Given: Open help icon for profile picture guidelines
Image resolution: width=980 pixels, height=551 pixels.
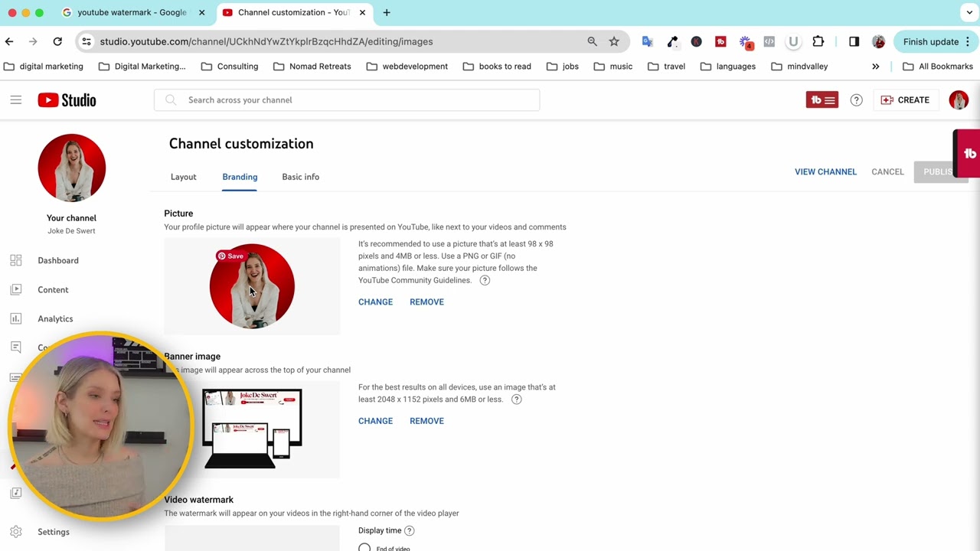Looking at the screenshot, I should (x=485, y=280).
